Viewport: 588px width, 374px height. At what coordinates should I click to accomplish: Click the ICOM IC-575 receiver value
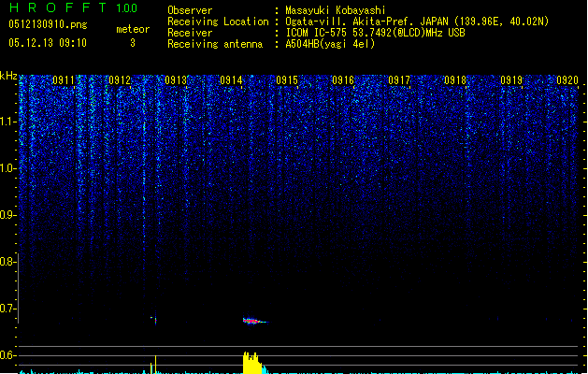[x=375, y=33]
